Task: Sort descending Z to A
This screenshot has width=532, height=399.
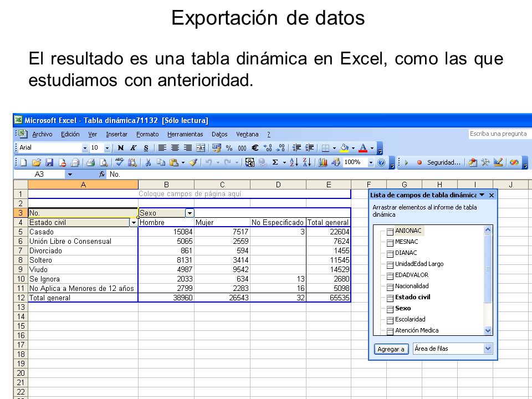Action: [x=307, y=162]
